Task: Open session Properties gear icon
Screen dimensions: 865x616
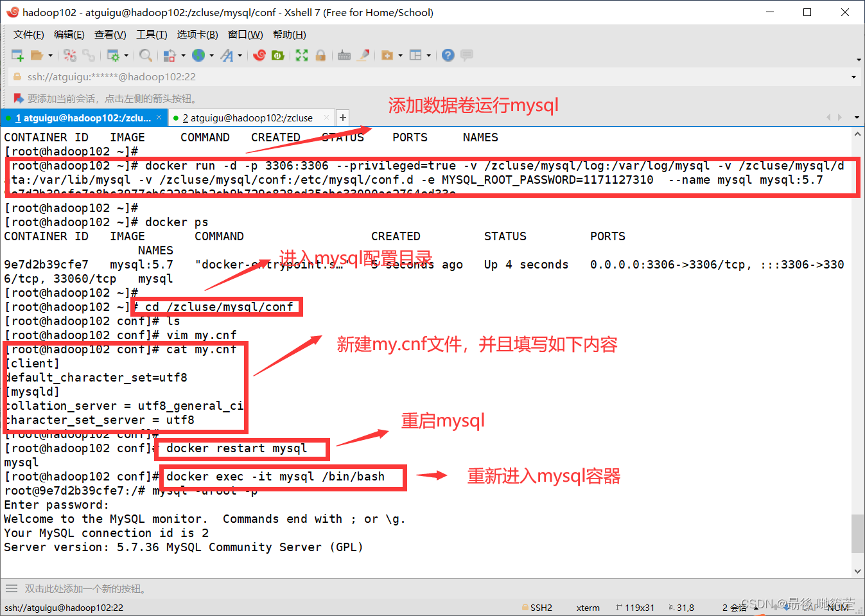Action: (x=113, y=56)
